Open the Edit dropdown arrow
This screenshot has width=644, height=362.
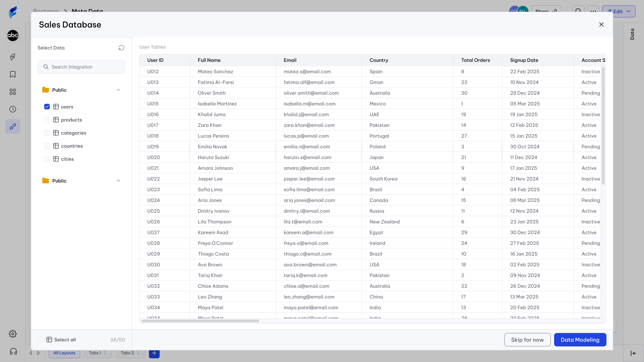pos(629,12)
